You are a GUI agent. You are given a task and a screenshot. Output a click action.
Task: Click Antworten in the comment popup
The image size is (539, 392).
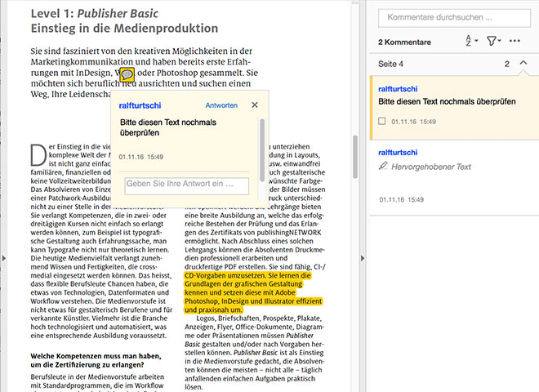click(x=221, y=105)
